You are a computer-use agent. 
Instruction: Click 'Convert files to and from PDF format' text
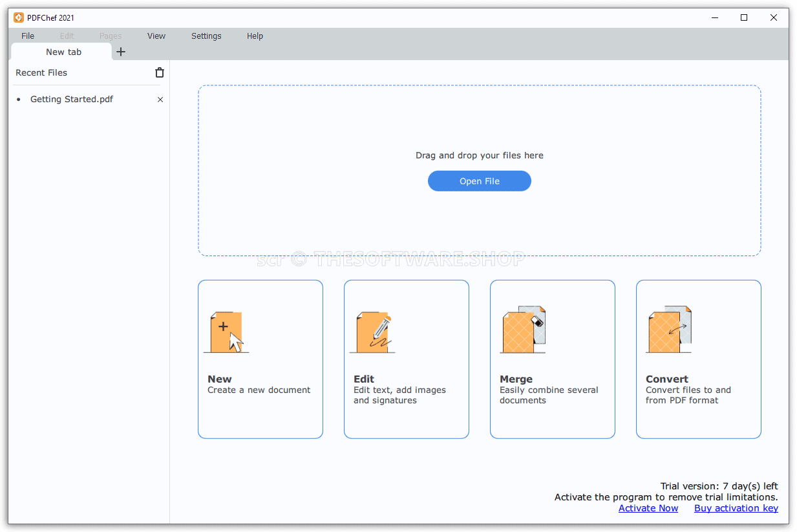[688, 395]
